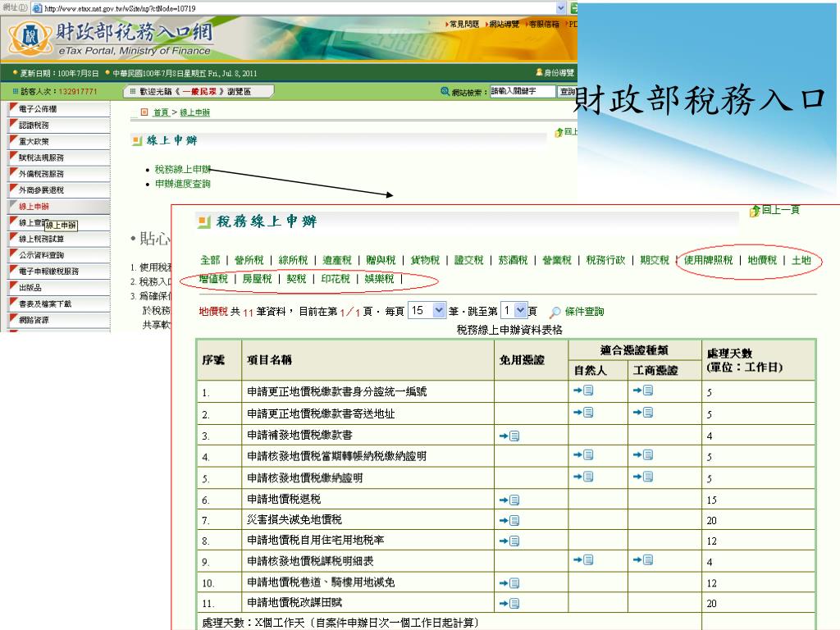Click 自然人 icon in 申請核發地價稅繳納證明 row
The height and width of the screenshot is (630, 840).
point(583,477)
